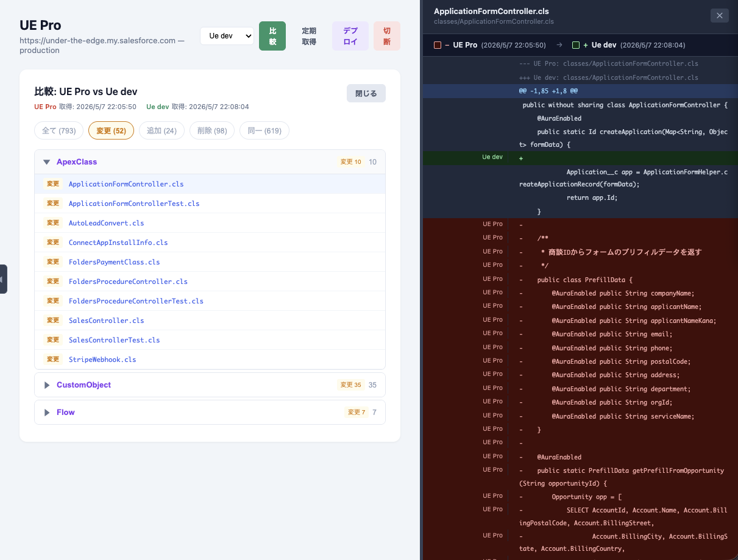Click the 変更 badge beside StripeWebhook.cls

53,360
